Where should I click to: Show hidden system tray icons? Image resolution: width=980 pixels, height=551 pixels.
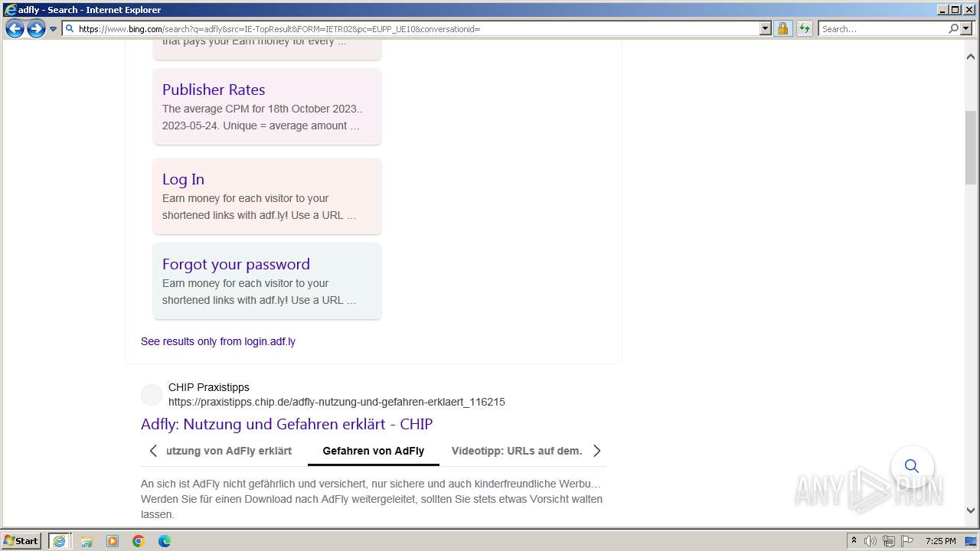pyautogui.click(x=854, y=541)
